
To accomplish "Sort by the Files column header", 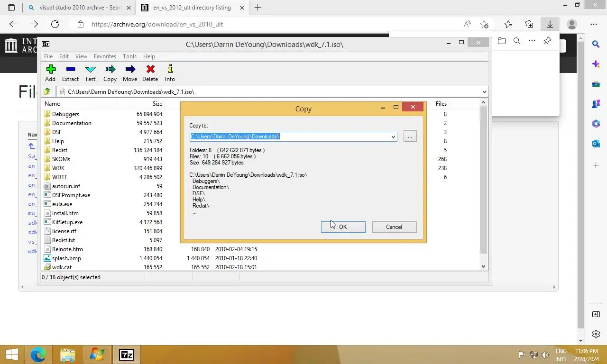I will tap(441, 103).
